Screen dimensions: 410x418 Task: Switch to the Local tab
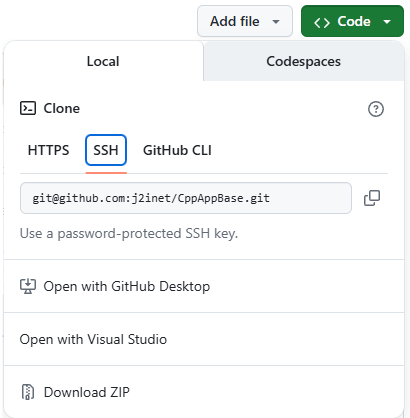[103, 61]
